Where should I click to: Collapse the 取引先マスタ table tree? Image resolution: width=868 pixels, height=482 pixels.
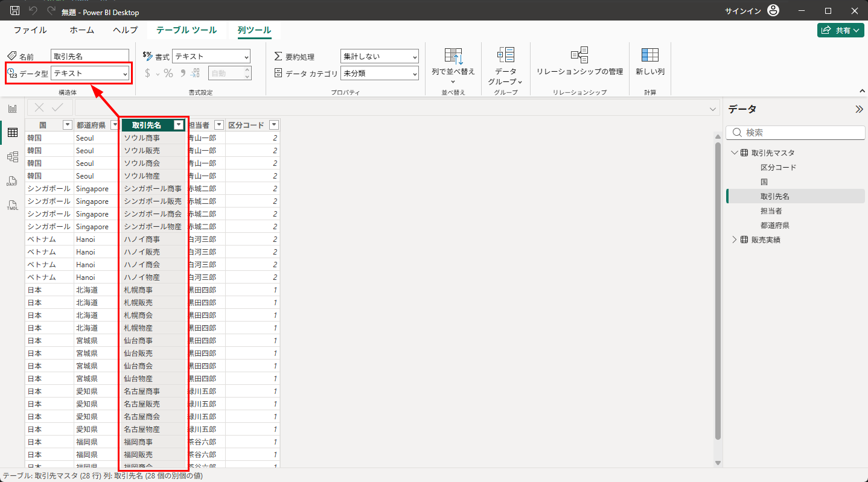coord(734,153)
